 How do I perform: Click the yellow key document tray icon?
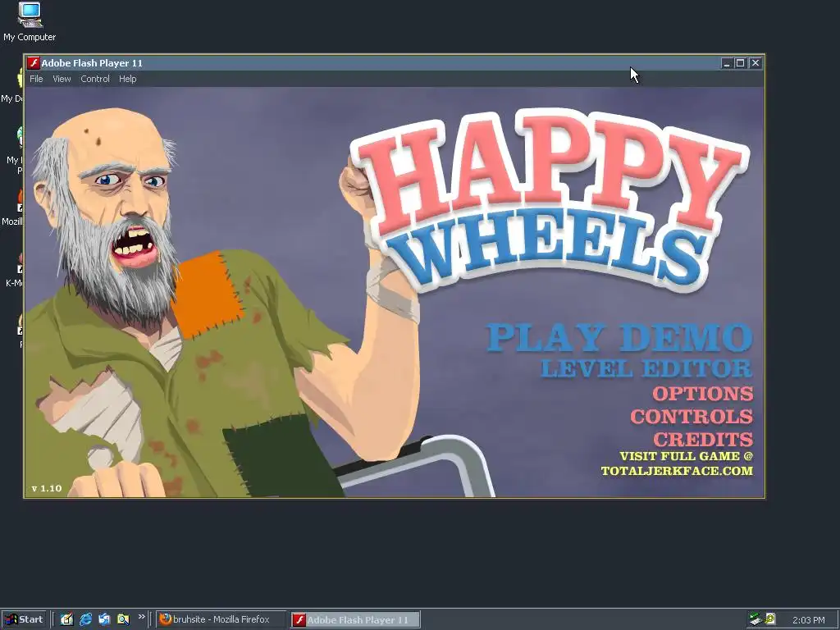[770, 619]
